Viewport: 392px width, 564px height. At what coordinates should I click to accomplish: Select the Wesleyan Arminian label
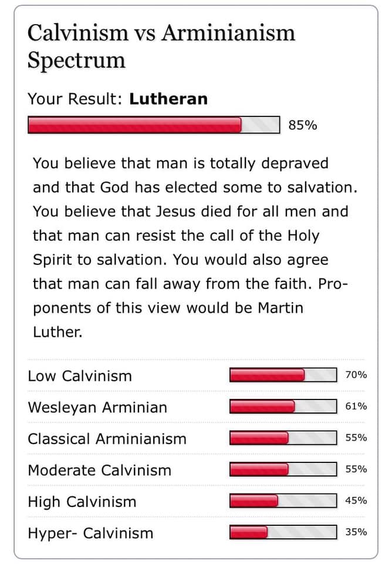[x=97, y=408]
